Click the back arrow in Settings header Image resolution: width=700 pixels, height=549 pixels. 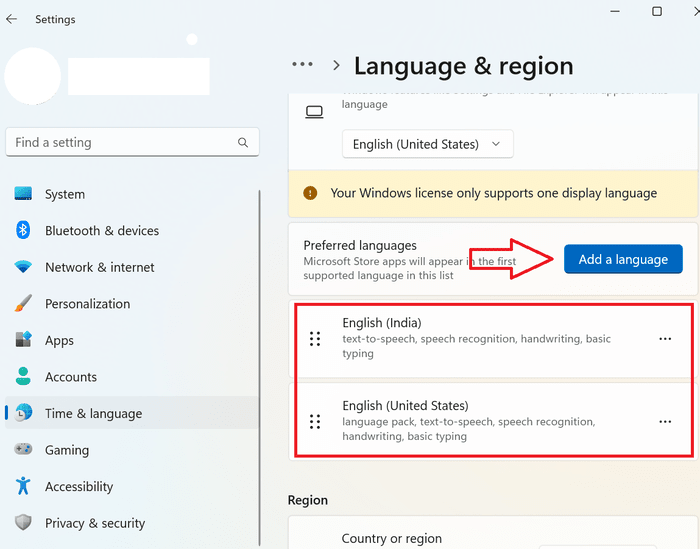[x=12, y=19]
